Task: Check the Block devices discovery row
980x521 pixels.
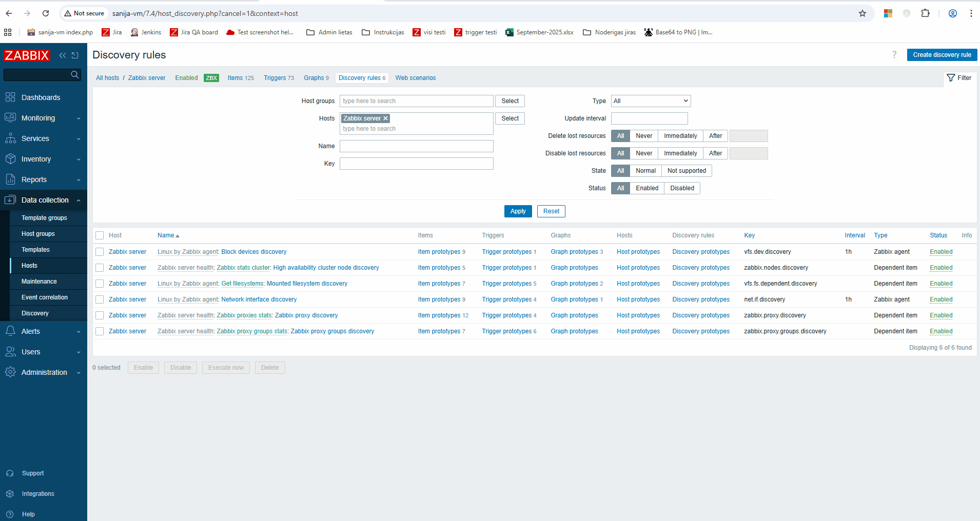Action: [x=100, y=252]
